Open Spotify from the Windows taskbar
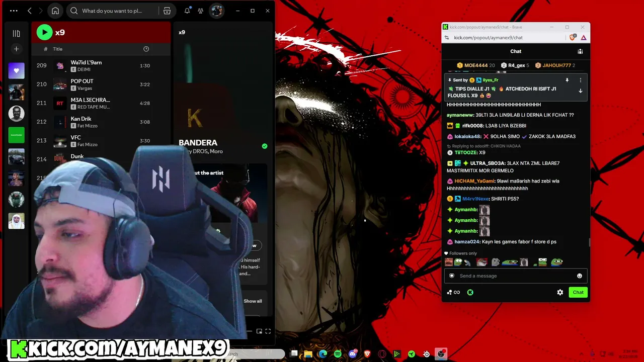This screenshot has height=362, width=644. 338,354
